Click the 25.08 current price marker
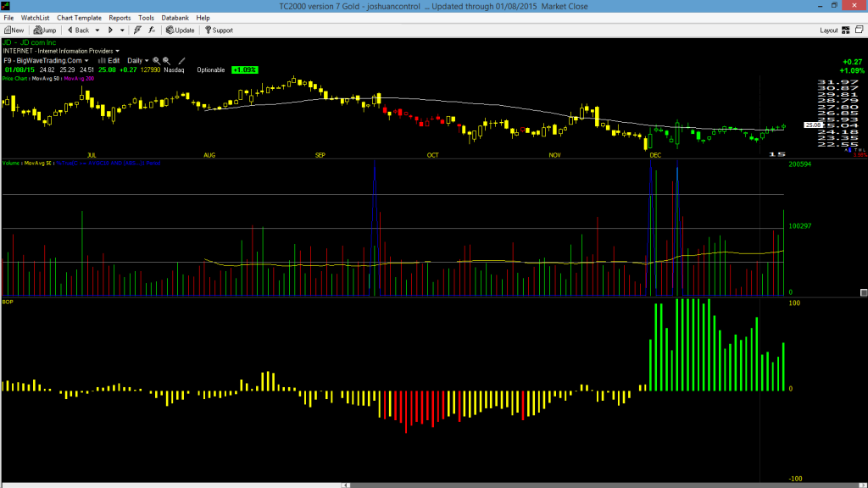The width and height of the screenshot is (868, 488). (813, 125)
